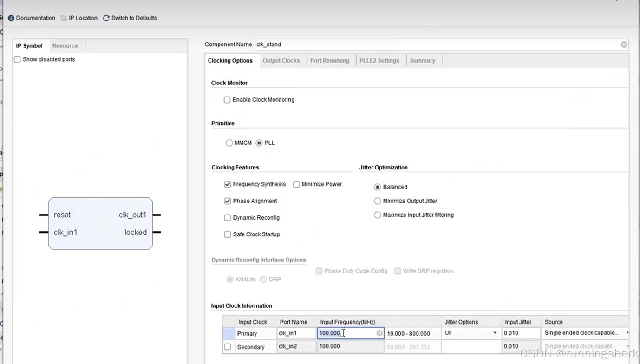
Task: Click the IP Location folder icon
Action: coord(64,18)
